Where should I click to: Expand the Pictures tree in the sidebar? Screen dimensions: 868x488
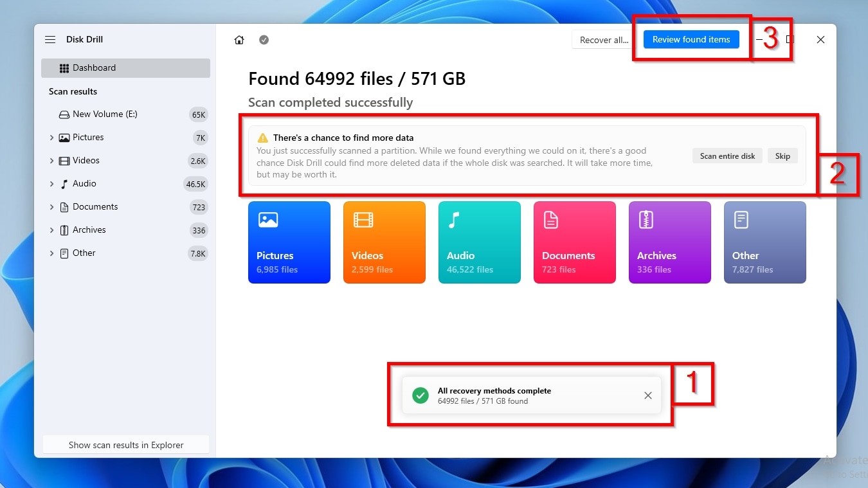[x=52, y=137]
